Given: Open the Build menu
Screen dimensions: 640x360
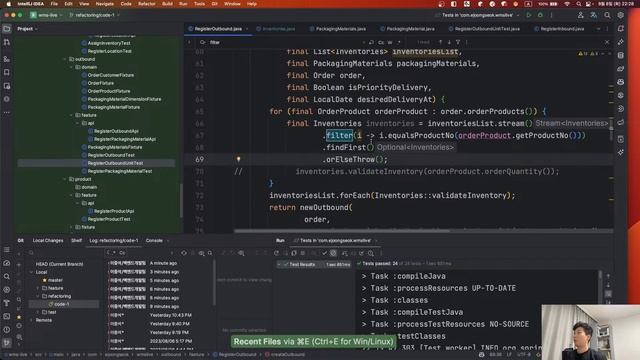Looking at the screenshot, I should [167, 4].
